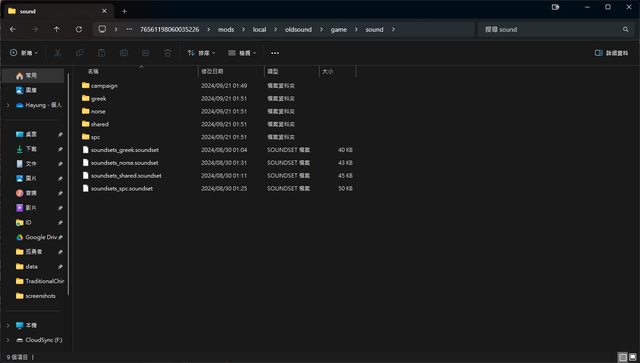Click the search magnifier icon

point(626,29)
